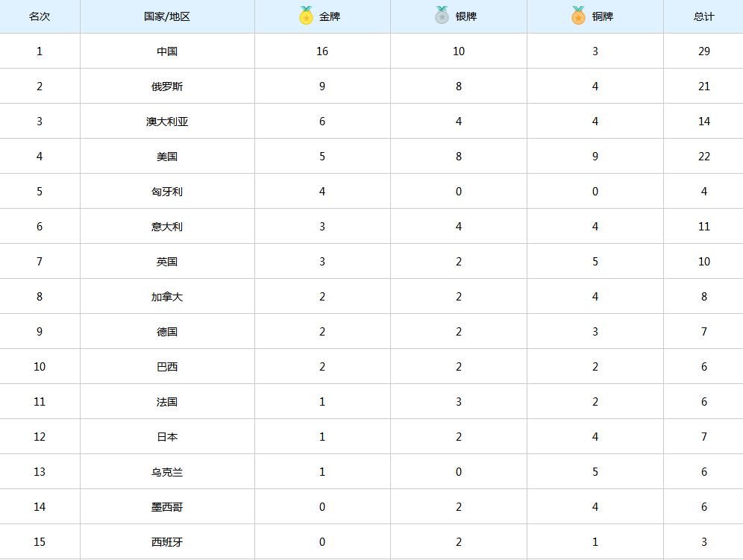The image size is (743, 560).
Task: Click the silver medal icon
Action: tap(442, 16)
